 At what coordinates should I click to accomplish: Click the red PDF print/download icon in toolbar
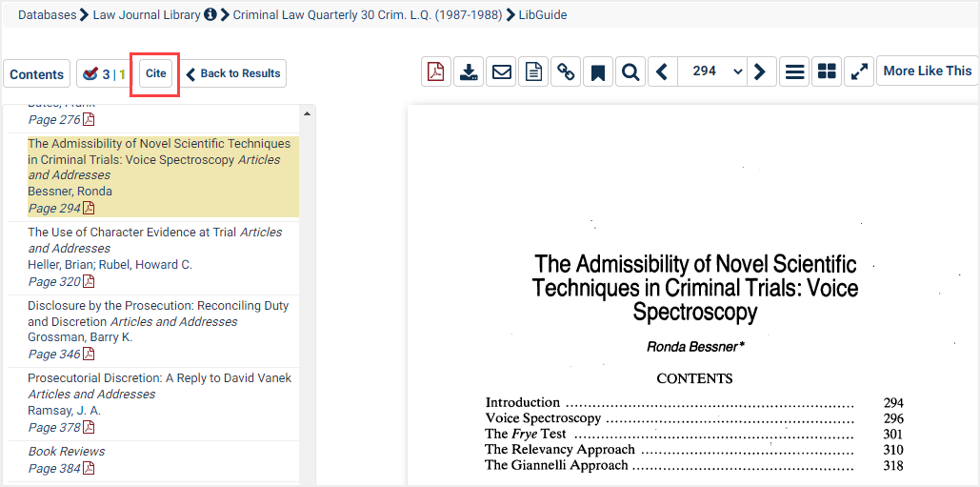(x=436, y=71)
